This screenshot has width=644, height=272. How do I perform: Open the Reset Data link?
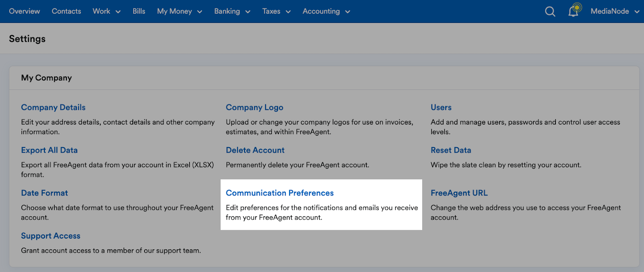451,150
